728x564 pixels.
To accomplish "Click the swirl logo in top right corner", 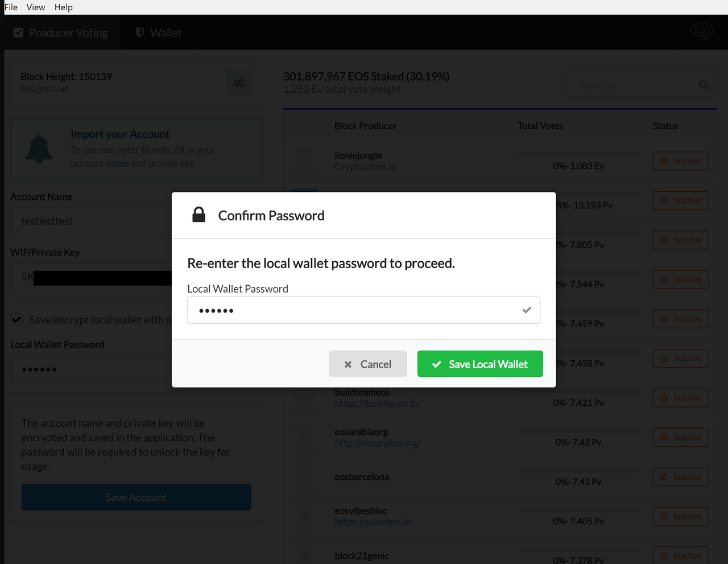I will pyautogui.click(x=701, y=31).
